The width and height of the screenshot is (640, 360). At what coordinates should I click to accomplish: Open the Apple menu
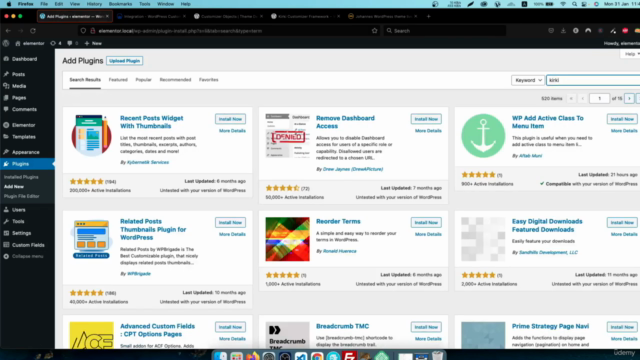9,4
